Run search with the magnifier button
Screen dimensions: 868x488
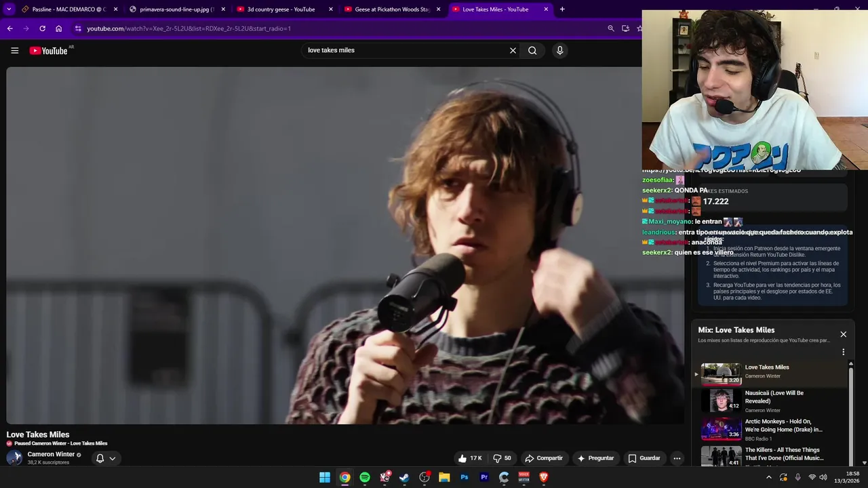(532, 50)
